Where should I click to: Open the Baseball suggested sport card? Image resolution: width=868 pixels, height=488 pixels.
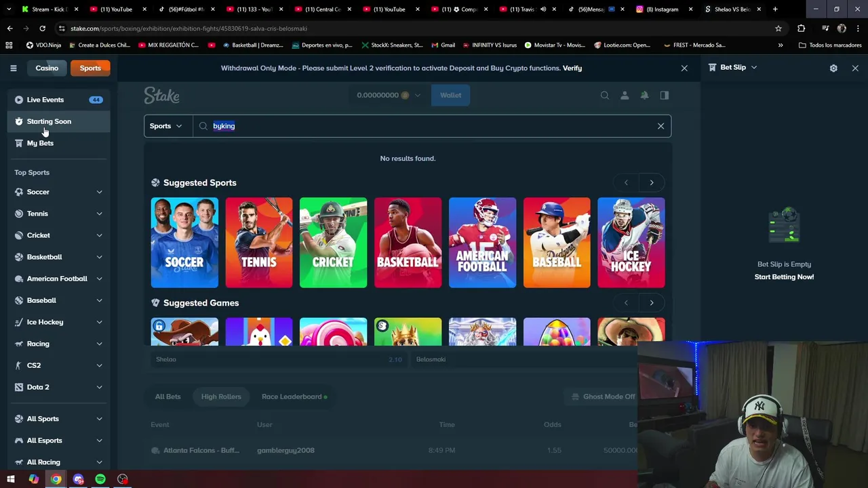click(x=557, y=243)
